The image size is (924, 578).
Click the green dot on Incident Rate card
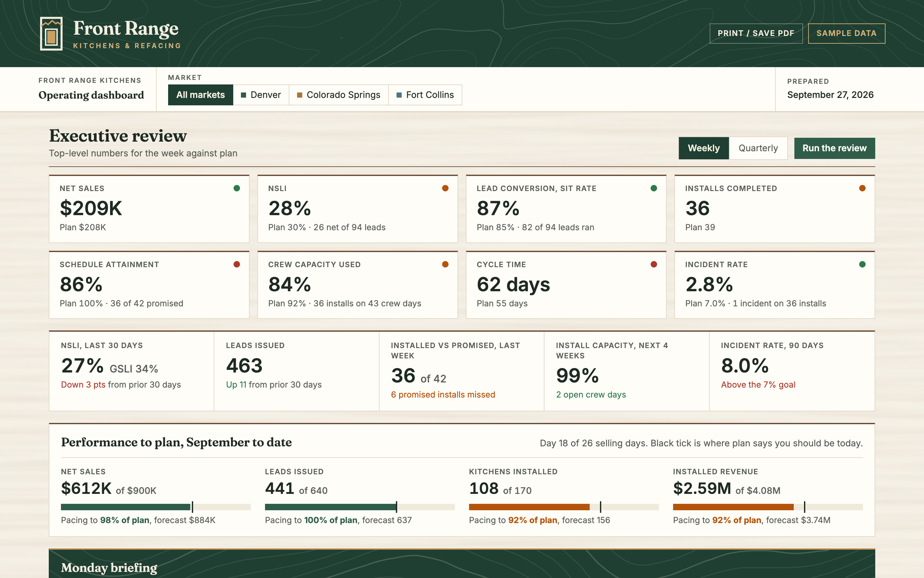coord(862,264)
